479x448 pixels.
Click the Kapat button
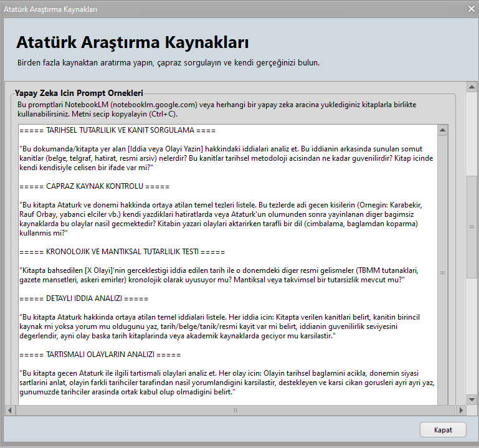point(443,430)
